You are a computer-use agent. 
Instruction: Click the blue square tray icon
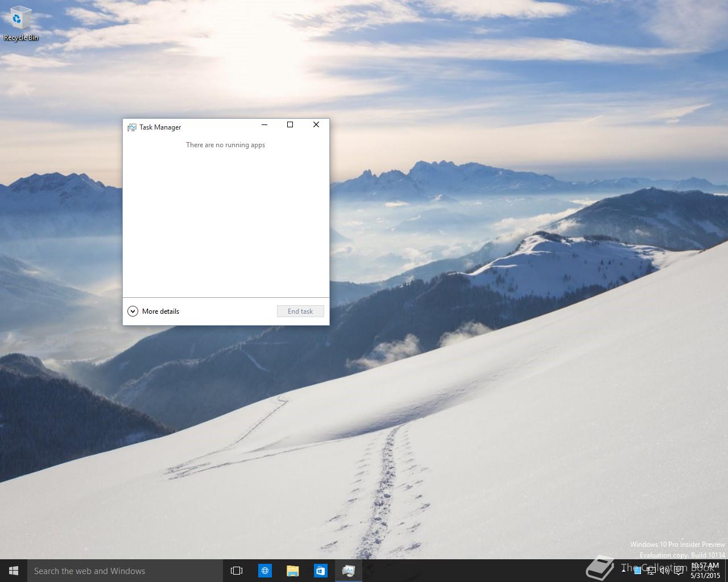637,571
